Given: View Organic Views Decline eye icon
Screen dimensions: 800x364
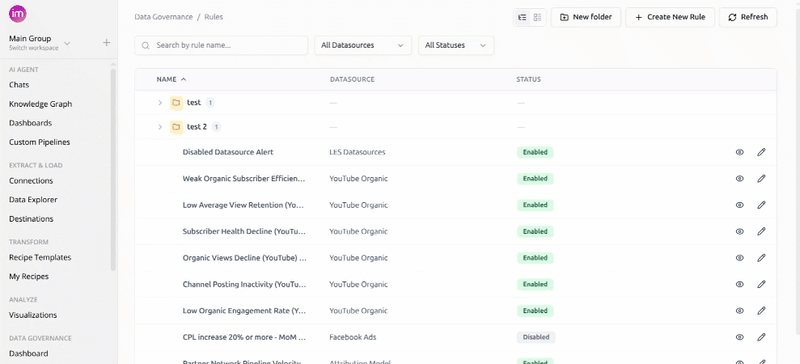Looking at the screenshot, I should pyautogui.click(x=740, y=258).
